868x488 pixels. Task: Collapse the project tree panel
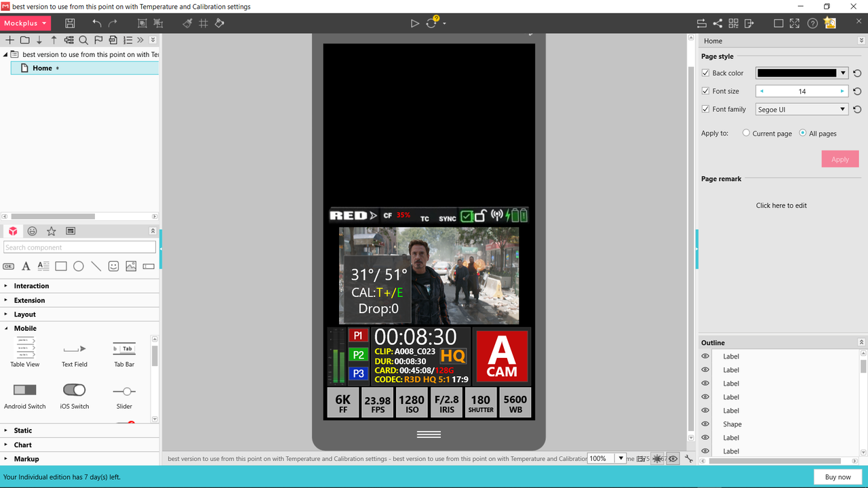(153, 40)
